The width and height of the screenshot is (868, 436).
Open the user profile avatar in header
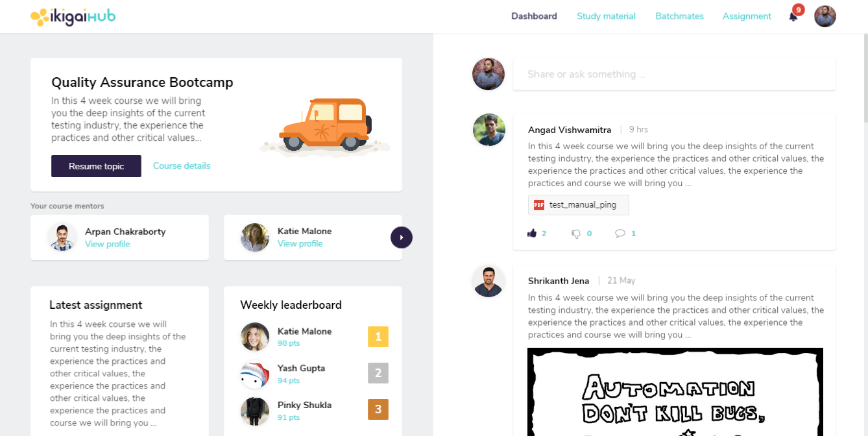825,16
